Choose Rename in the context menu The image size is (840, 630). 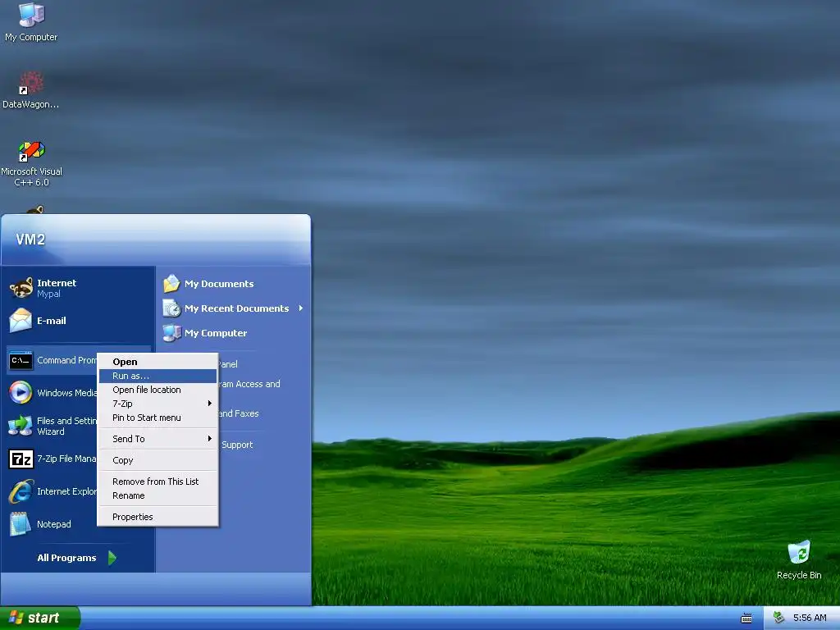[157, 495]
